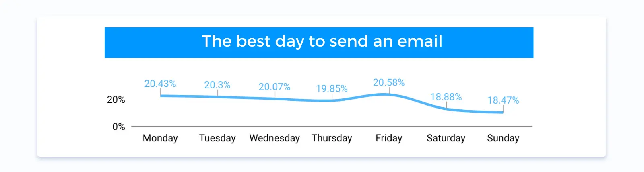Select the 20.58% peak data label
This screenshot has height=172, width=644.
tap(389, 82)
